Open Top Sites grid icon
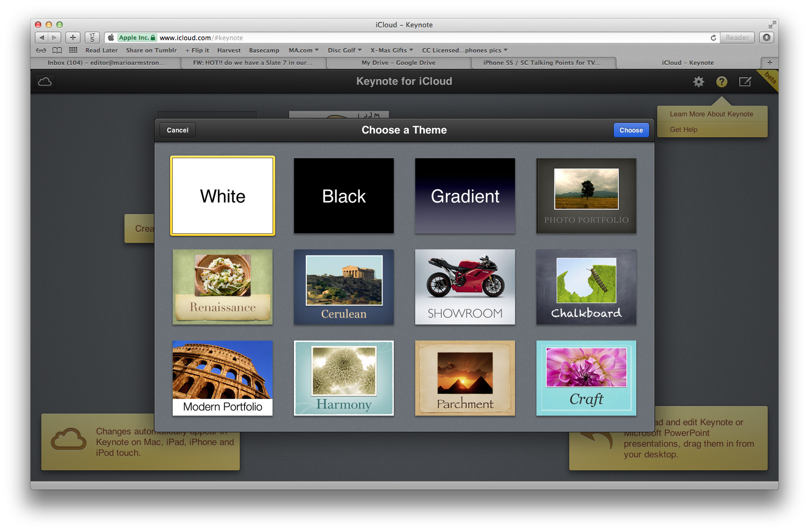Viewport: 809px width, 532px height. (73, 50)
